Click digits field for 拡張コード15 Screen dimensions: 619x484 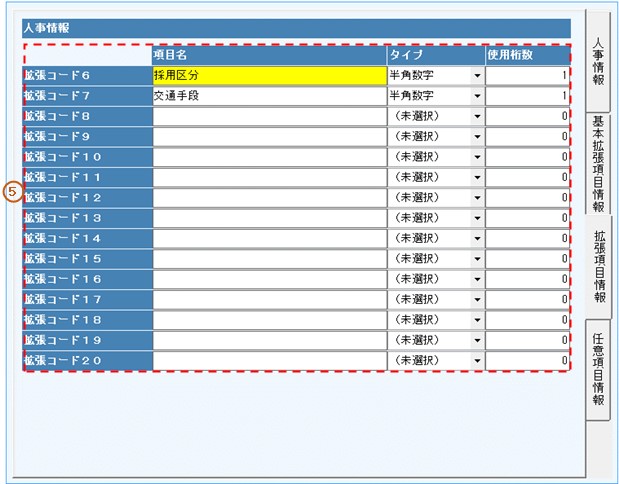coord(528,259)
